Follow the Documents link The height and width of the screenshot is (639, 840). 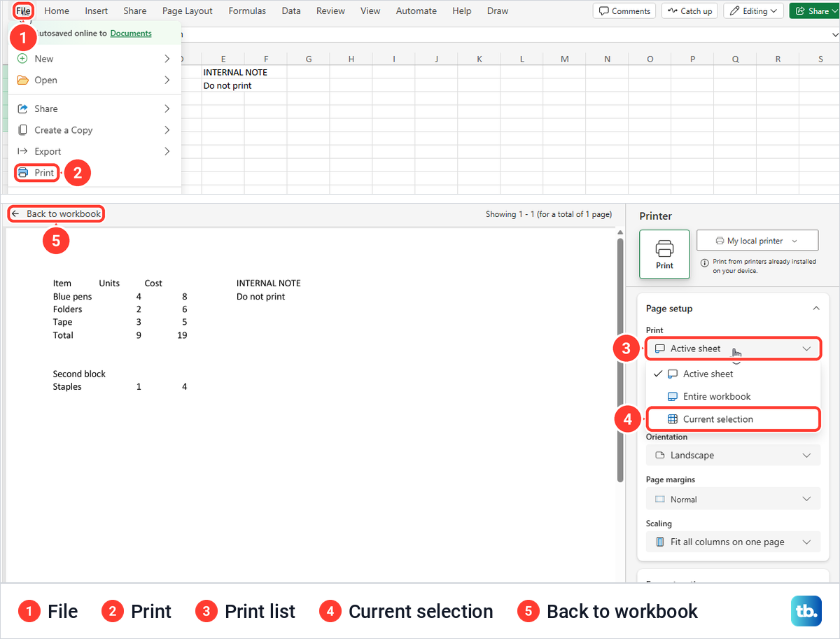click(x=131, y=34)
